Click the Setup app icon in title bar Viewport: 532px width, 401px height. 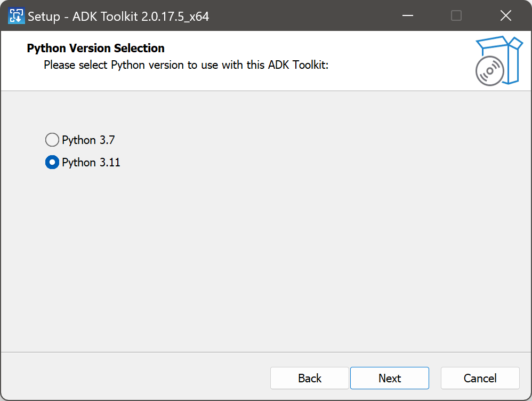coord(16,16)
